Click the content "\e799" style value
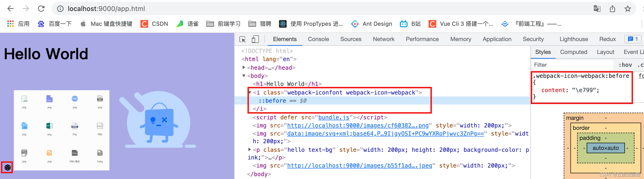The width and height of the screenshot is (644, 179). pos(584,90)
